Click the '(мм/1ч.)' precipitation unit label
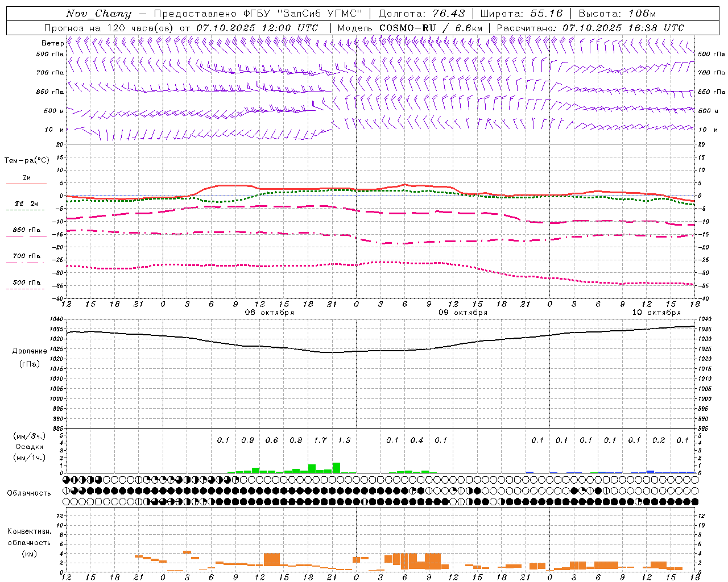This screenshot has height=582, width=728. pos(29,458)
